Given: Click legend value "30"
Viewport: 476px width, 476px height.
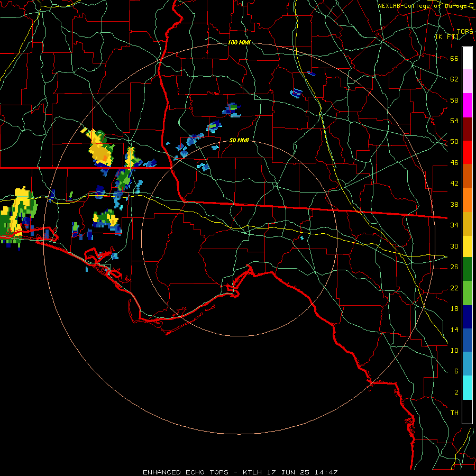Looking at the screenshot, I should (454, 246).
